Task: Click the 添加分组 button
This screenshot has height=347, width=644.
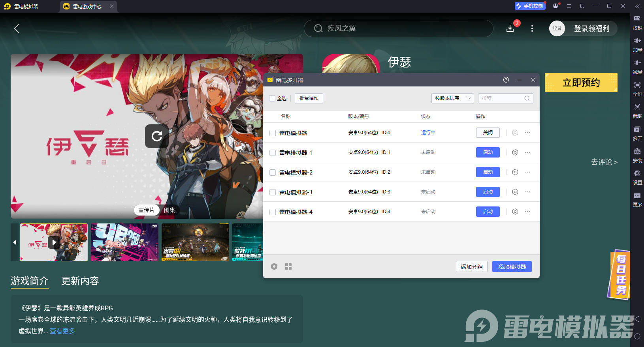Action: (x=472, y=267)
